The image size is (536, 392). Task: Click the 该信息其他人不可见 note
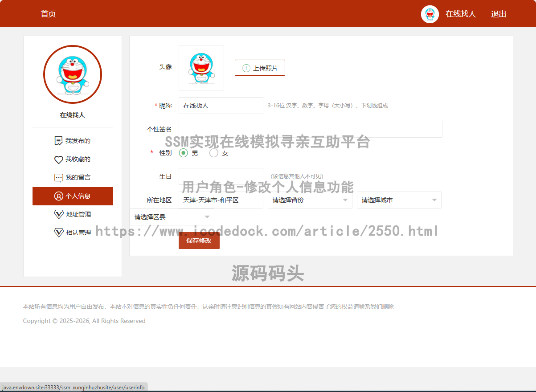[297, 176]
